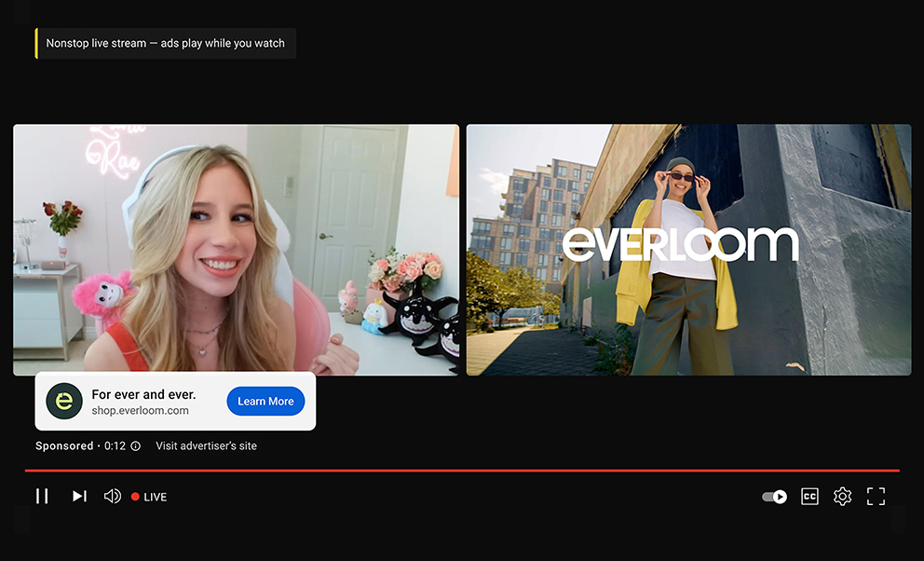924x561 pixels.
Task: Click the Learn More button
Action: 265,401
